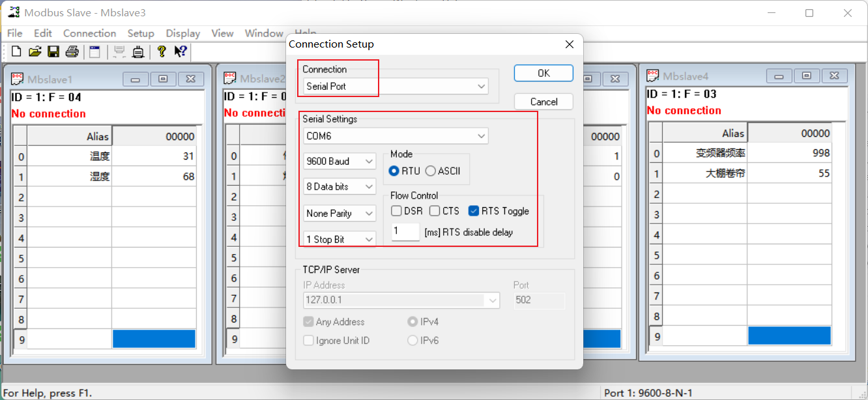Click the Open file folder icon

tap(35, 51)
